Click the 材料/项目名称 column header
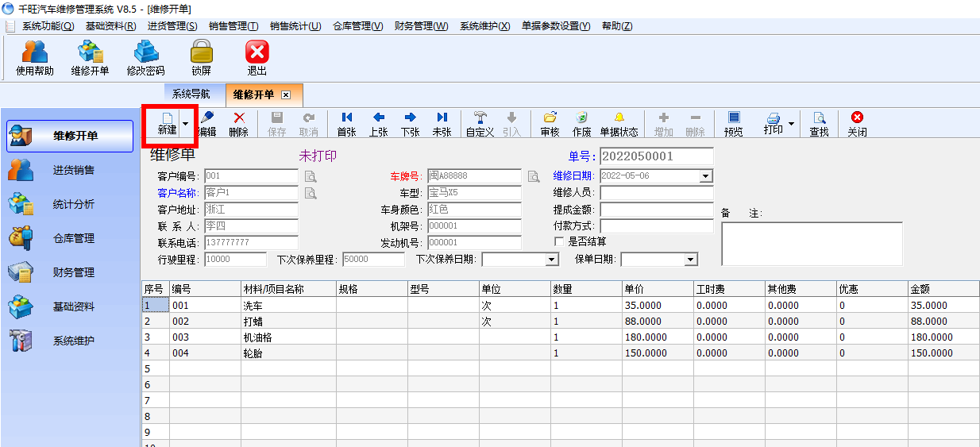The image size is (980, 447). click(288, 289)
